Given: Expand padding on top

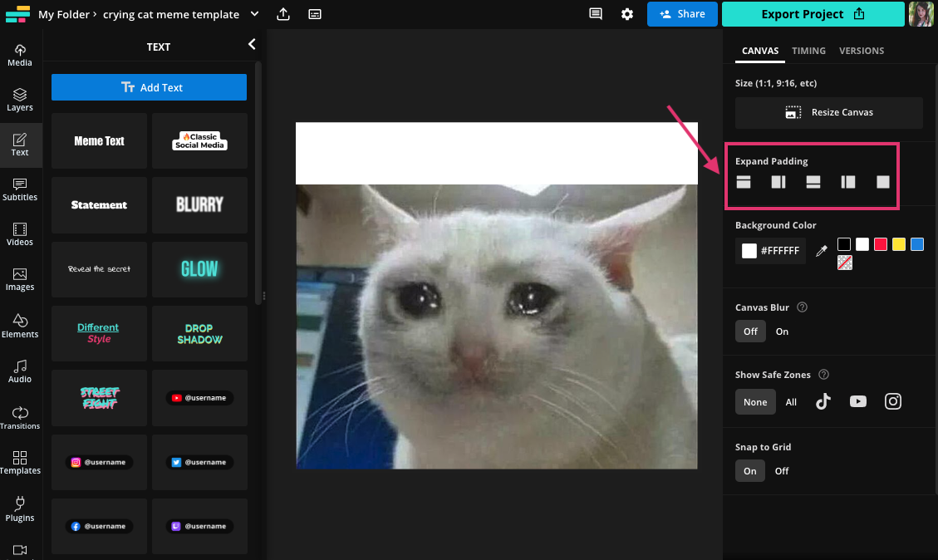Looking at the screenshot, I should pos(744,182).
